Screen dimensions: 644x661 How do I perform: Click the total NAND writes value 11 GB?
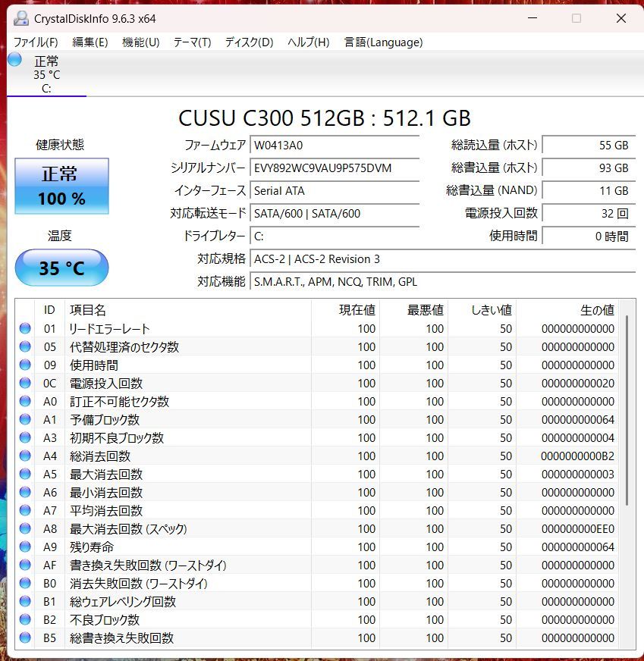589,191
